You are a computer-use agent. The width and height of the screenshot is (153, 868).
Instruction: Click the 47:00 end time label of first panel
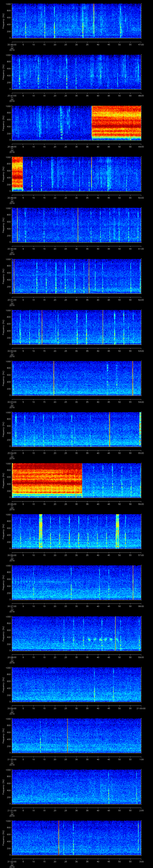[x=141, y=44]
